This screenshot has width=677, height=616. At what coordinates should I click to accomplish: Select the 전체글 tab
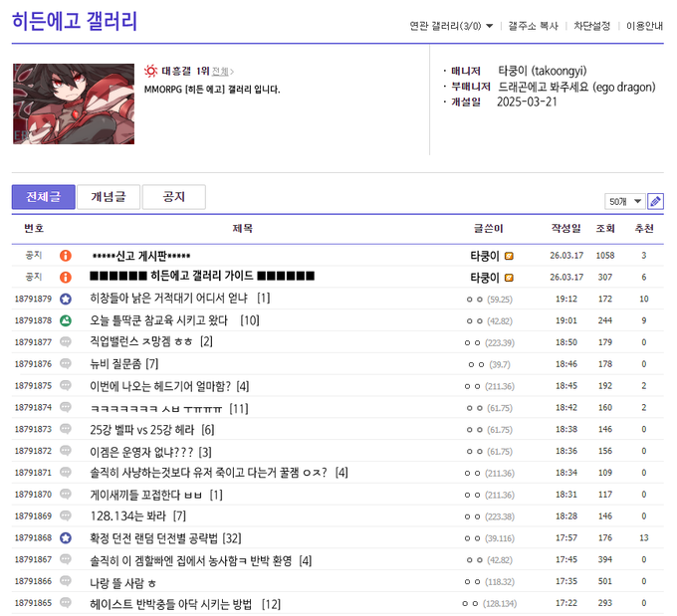click(x=43, y=197)
